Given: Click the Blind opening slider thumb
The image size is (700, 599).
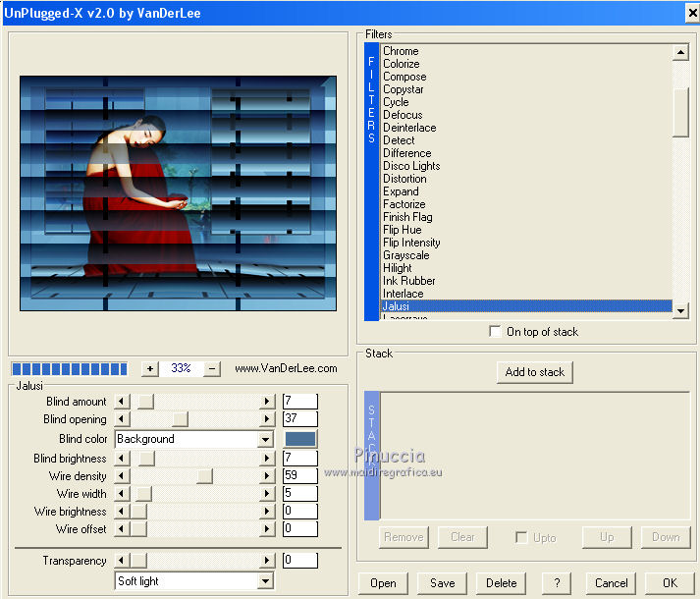Looking at the screenshot, I should coord(180,419).
